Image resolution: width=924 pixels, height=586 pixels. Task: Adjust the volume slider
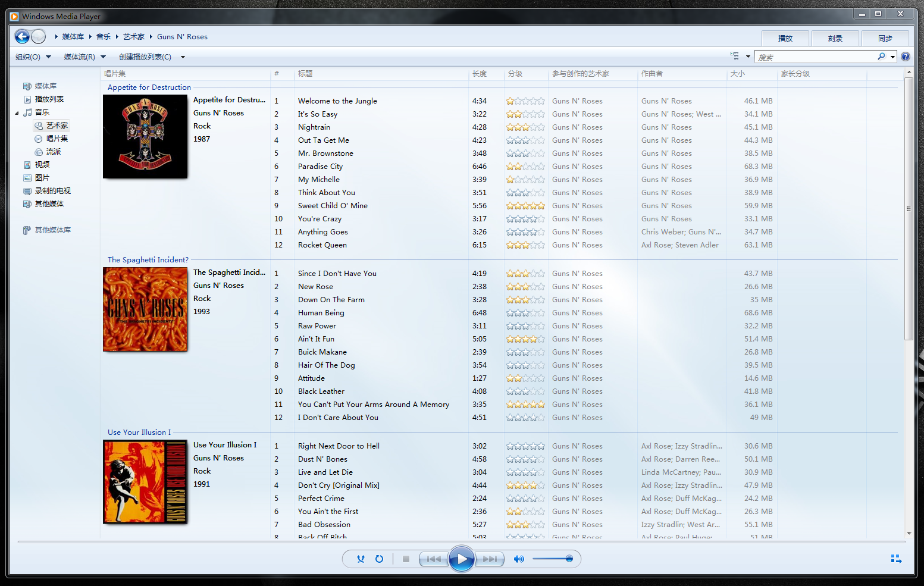tap(553, 559)
